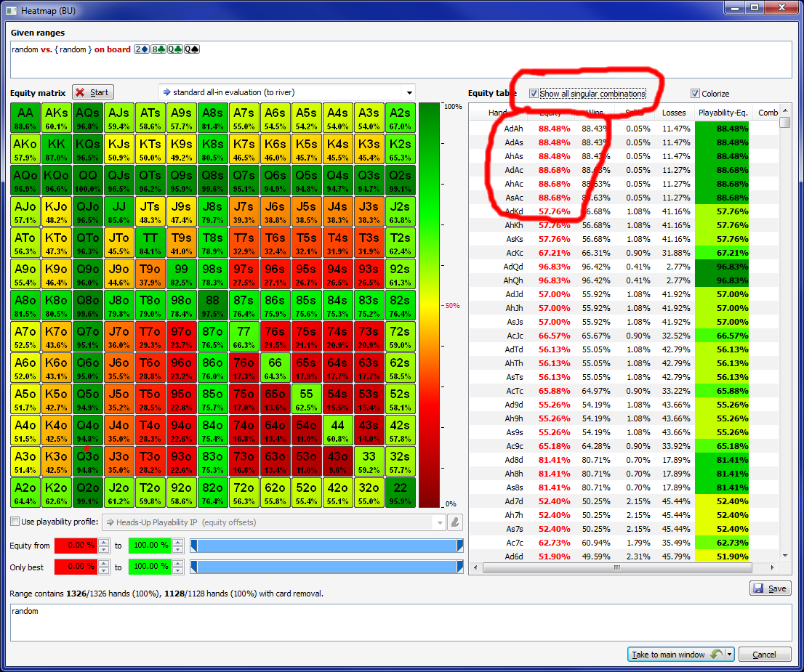Screen dimensions: 804x672
Task: Increase the Equity from maximum value
Action: 178,542
